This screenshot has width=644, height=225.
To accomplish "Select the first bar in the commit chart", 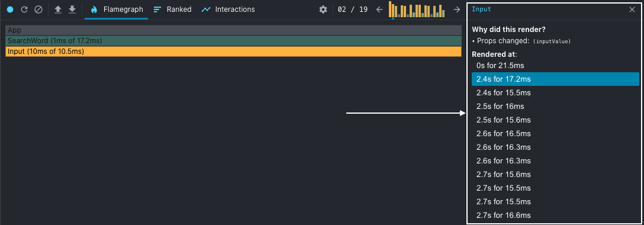I will [x=390, y=9].
